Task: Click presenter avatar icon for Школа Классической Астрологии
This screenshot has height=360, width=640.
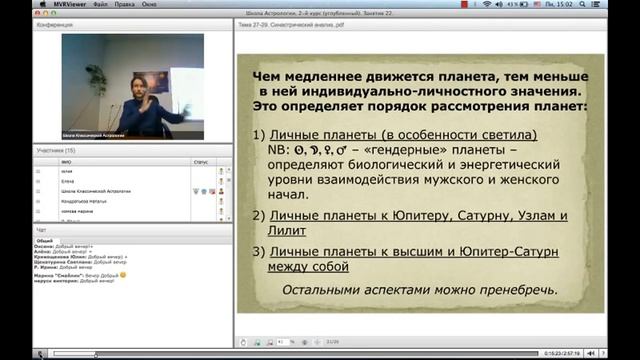Action: (x=221, y=191)
